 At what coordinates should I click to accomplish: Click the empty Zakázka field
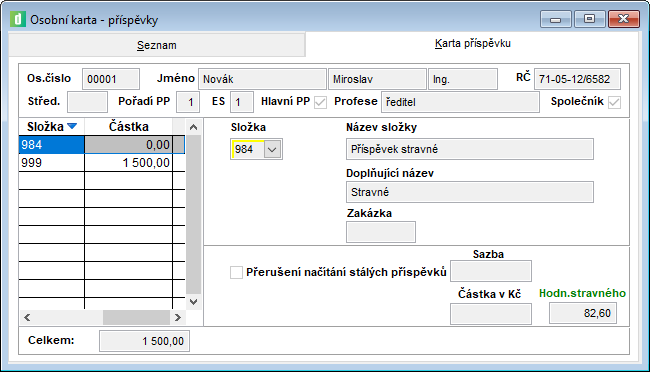(381, 232)
